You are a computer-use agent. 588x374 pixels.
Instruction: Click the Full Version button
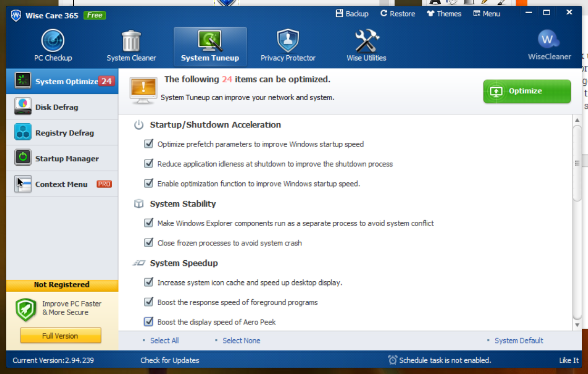tap(61, 336)
